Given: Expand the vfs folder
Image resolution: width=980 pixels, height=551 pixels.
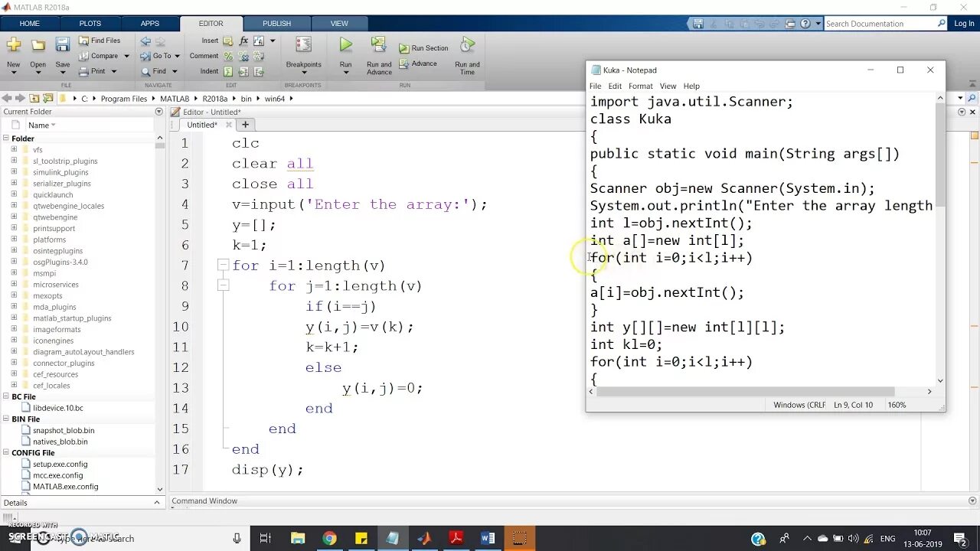Looking at the screenshot, I should tap(14, 150).
